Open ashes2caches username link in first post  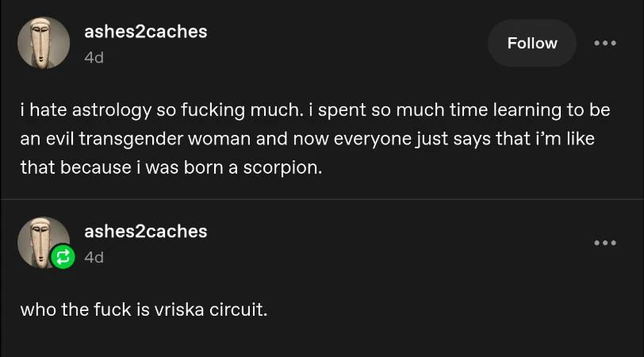(145, 32)
